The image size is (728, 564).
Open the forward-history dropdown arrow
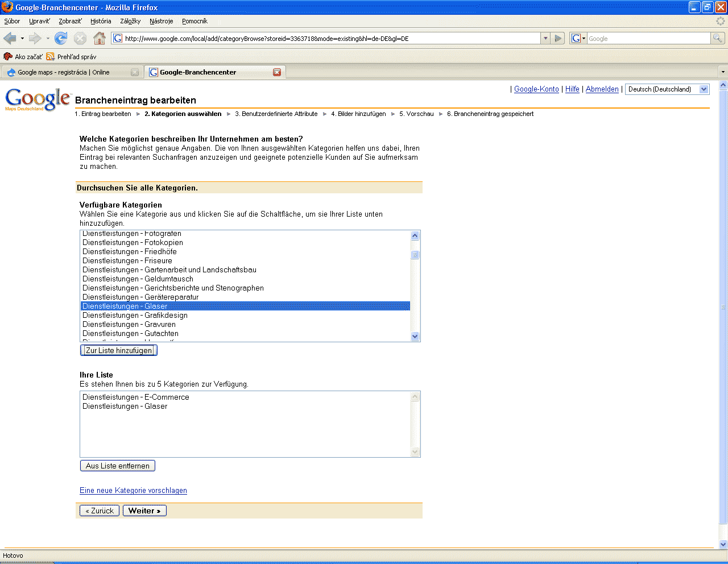(48, 38)
